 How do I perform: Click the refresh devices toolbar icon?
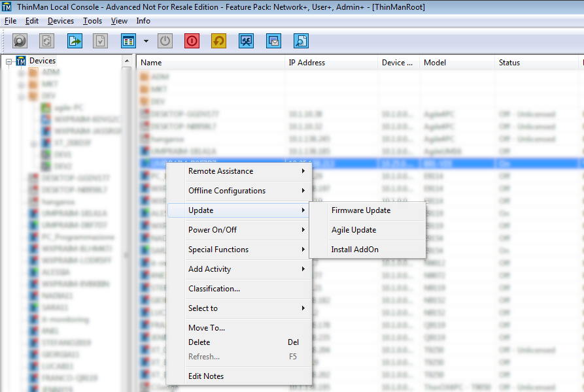click(x=46, y=41)
